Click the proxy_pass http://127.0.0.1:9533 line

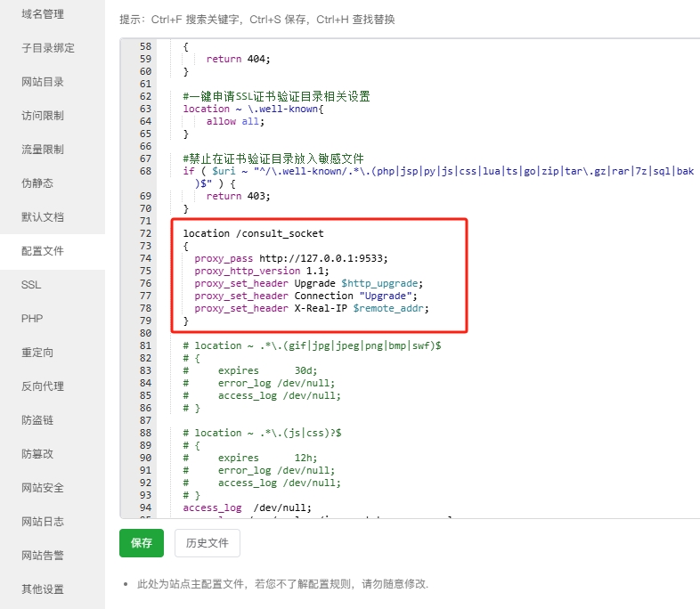291,258
